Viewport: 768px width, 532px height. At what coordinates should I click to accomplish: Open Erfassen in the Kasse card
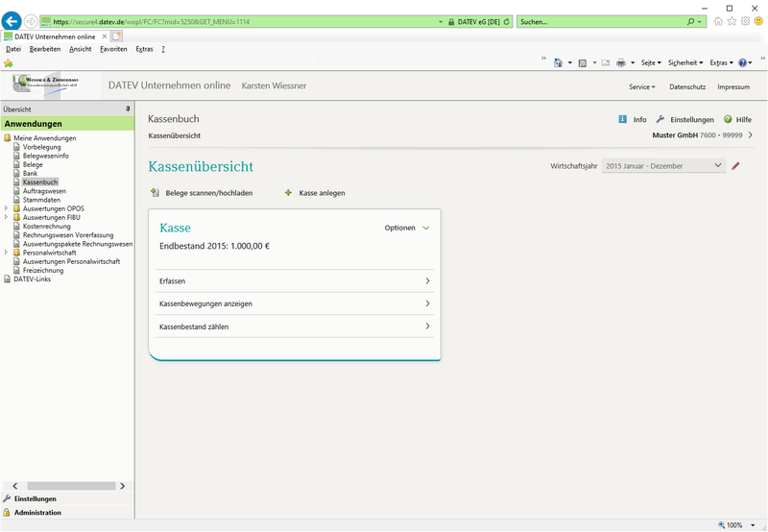[x=295, y=280]
